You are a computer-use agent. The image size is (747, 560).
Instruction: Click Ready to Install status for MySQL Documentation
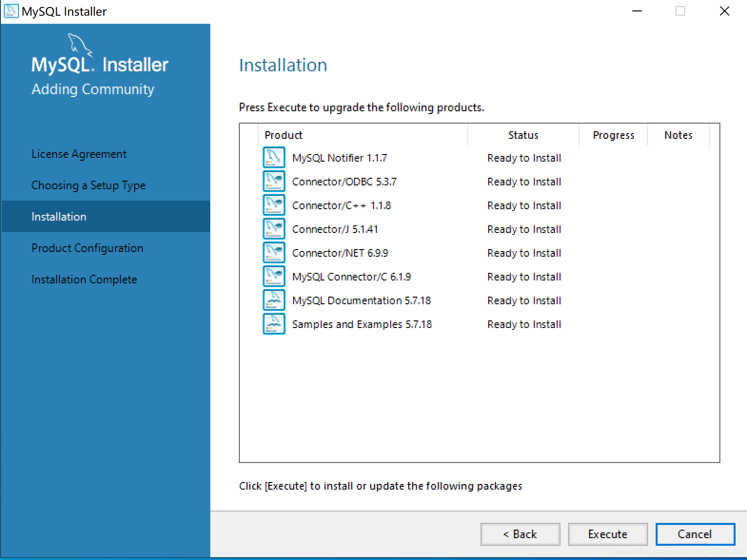(x=524, y=300)
